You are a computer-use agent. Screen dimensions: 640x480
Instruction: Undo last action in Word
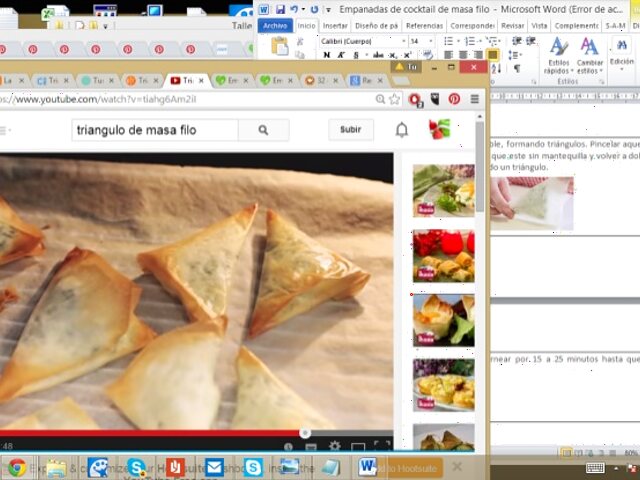(x=293, y=9)
